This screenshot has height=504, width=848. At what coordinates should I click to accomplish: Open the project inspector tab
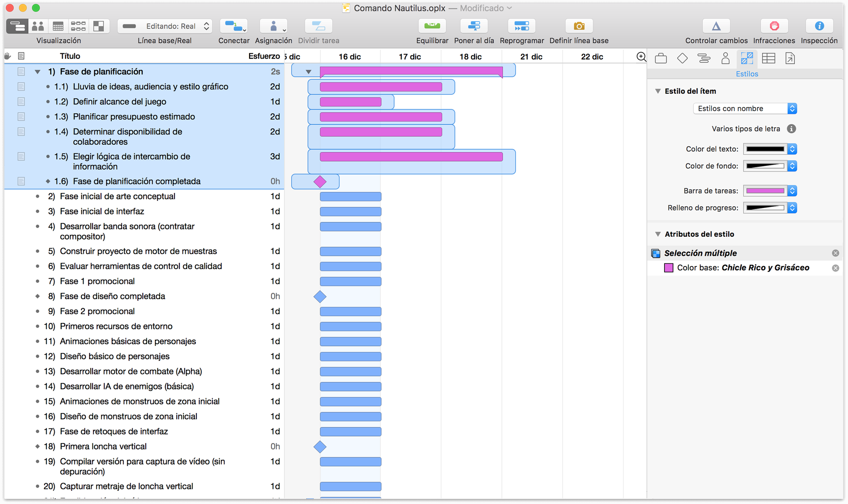[x=661, y=58]
